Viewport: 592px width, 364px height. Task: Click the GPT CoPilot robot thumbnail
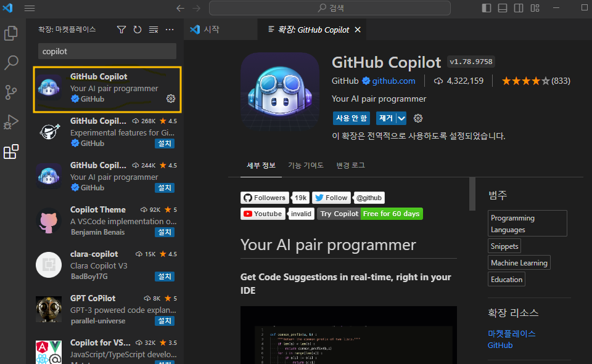tap(49, 309)
